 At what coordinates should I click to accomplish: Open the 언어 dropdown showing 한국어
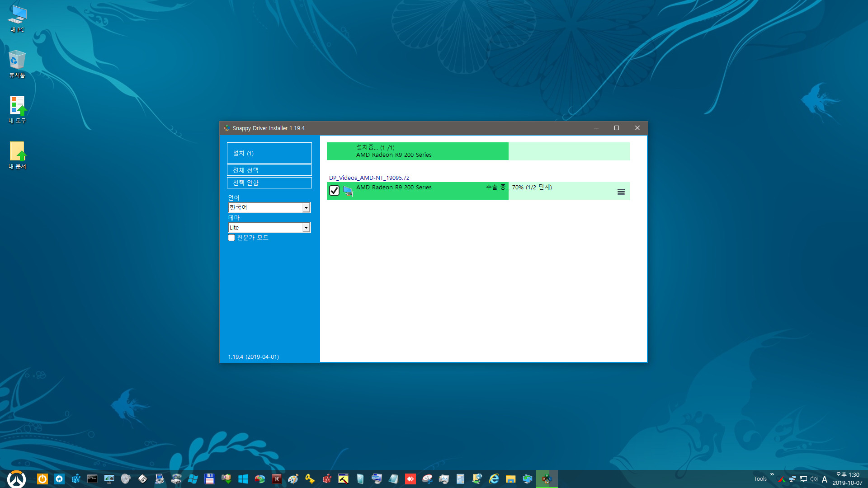coord(269,207)
